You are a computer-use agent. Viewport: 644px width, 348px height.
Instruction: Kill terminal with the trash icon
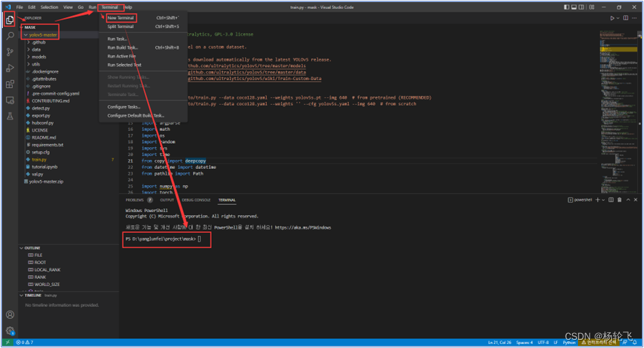tap(619, 200)
